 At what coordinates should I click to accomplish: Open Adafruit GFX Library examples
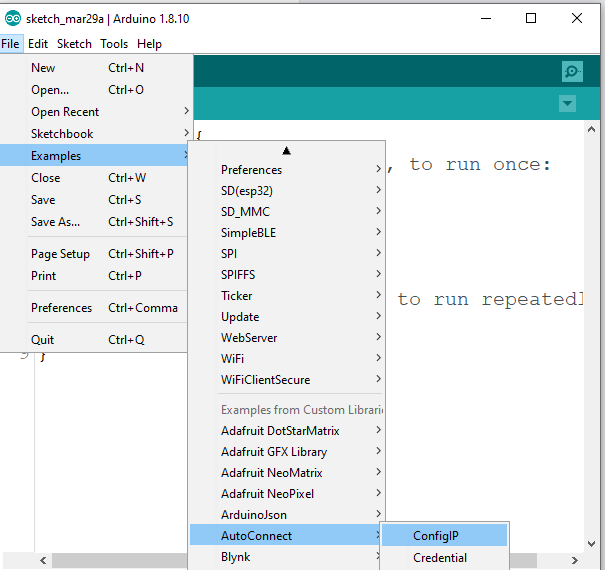287,452
